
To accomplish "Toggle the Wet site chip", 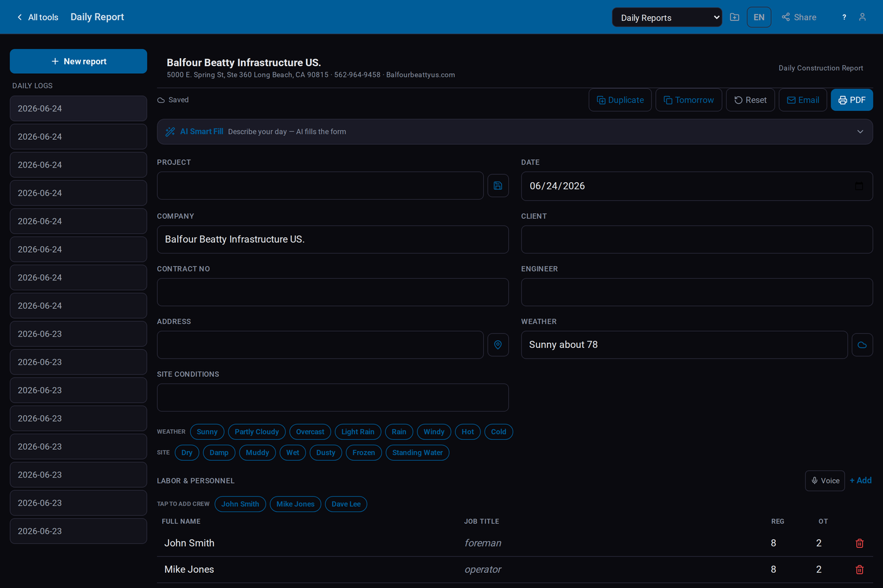I will coord(293,453).
